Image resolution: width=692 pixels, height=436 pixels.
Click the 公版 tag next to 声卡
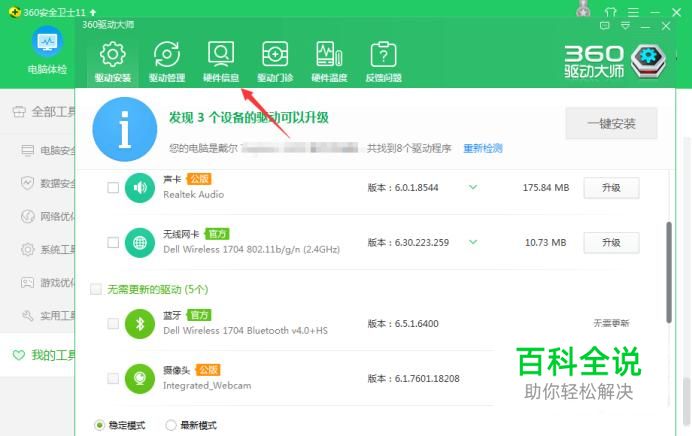[x=199, y=179]
